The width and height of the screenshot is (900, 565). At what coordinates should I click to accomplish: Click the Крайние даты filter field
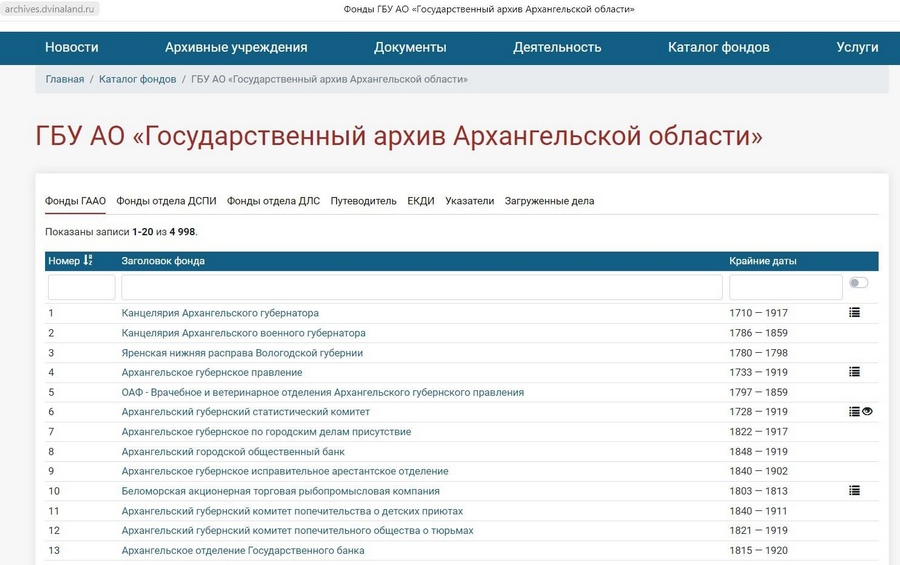point(786,287)
